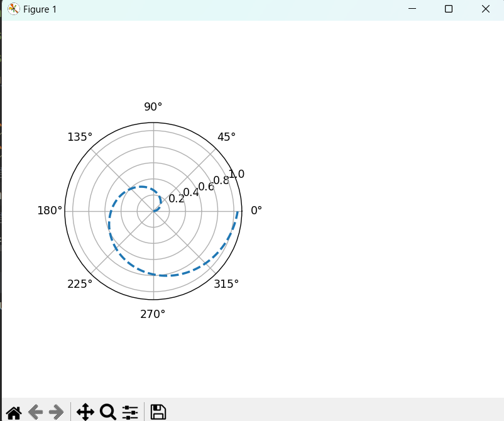Click the 0° angle label
This screenshot has height=421, width=504.
(255, 210)
